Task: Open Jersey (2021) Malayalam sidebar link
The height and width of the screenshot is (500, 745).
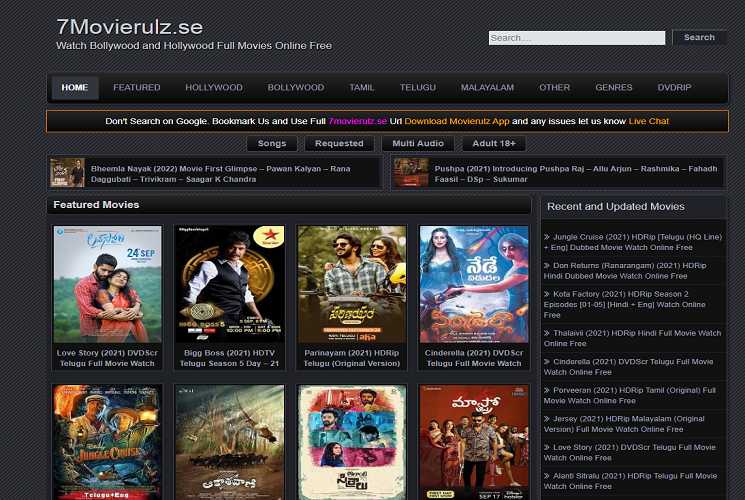Action: (624, 423)
